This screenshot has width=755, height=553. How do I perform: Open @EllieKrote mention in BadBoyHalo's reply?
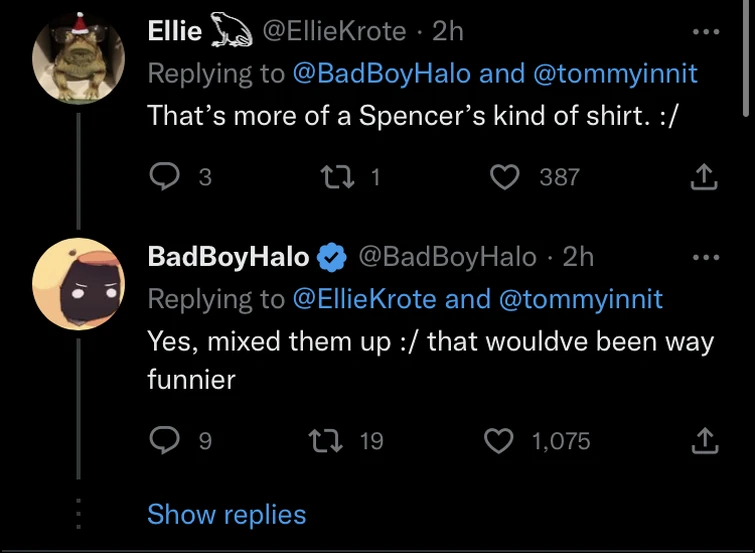(x=364, y=298)
